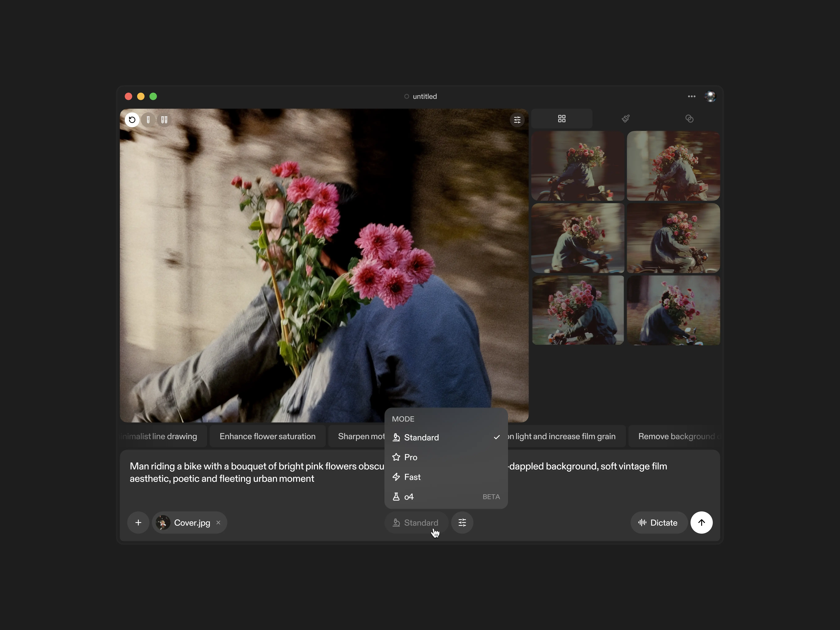This screenshot has width=840, height=630.
Task: Collapse the Standard mode dropdown button
Action: point(416,523)
